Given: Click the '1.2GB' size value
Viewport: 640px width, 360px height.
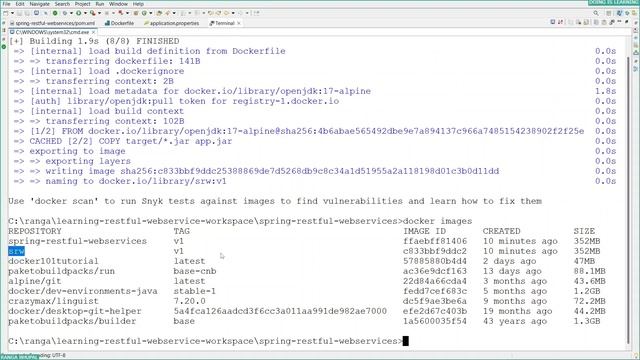Looking at the screenshot, I should [x=587, y=291].
